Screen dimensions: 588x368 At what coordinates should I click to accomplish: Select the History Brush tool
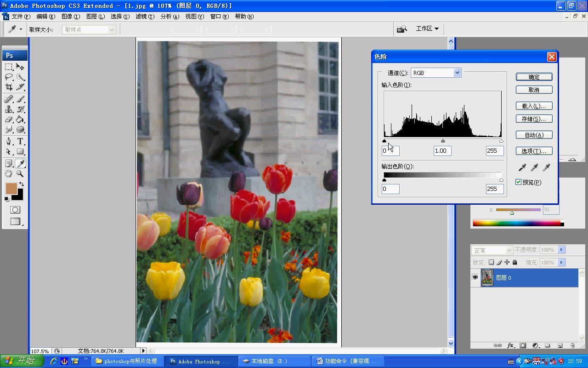[x=20, y=109]
